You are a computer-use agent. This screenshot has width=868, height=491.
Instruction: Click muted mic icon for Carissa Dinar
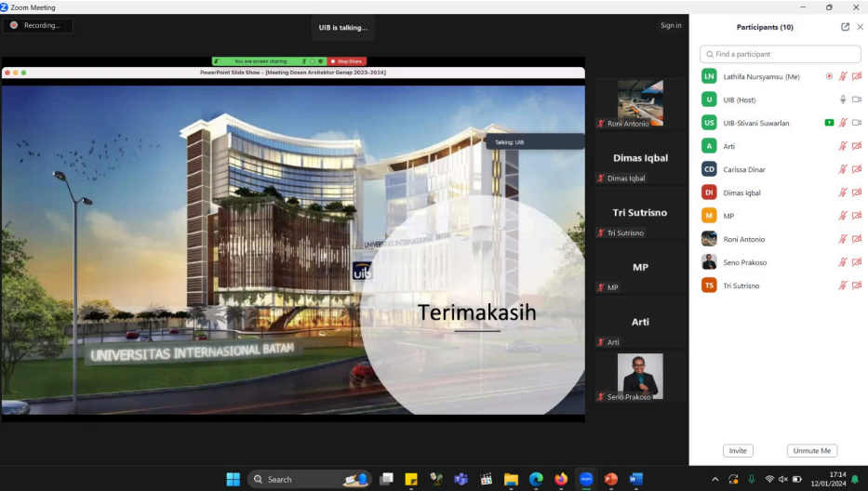click(843, 169)
